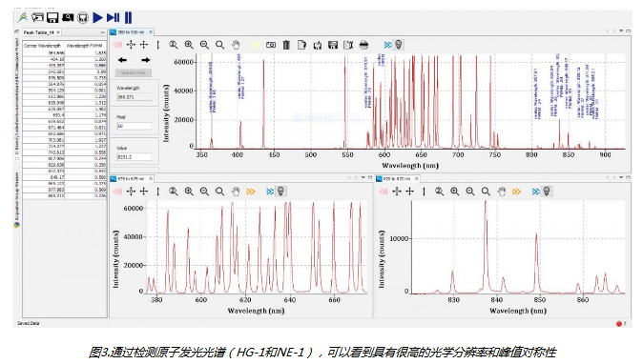Click the pause button in main toolbar
Image resolution: width=643 pixels, height=364 pixels.
point(128,17)
